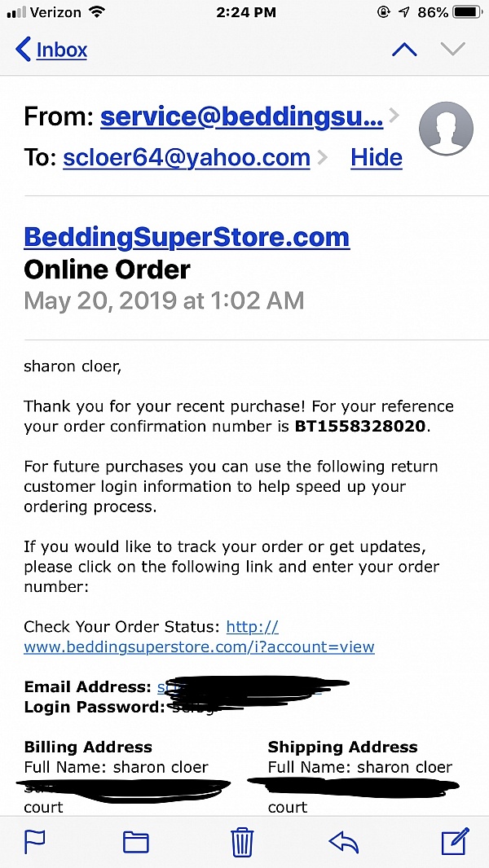Tap the flag icon in the bottom toolbar
489x868 pixels.
[x=35, y=840]
